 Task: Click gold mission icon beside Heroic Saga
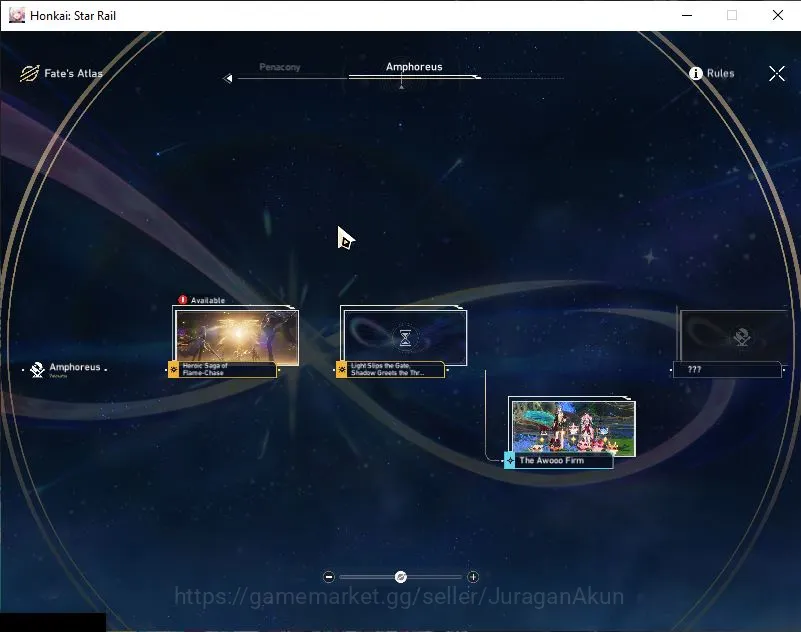[x=173, y=369]
